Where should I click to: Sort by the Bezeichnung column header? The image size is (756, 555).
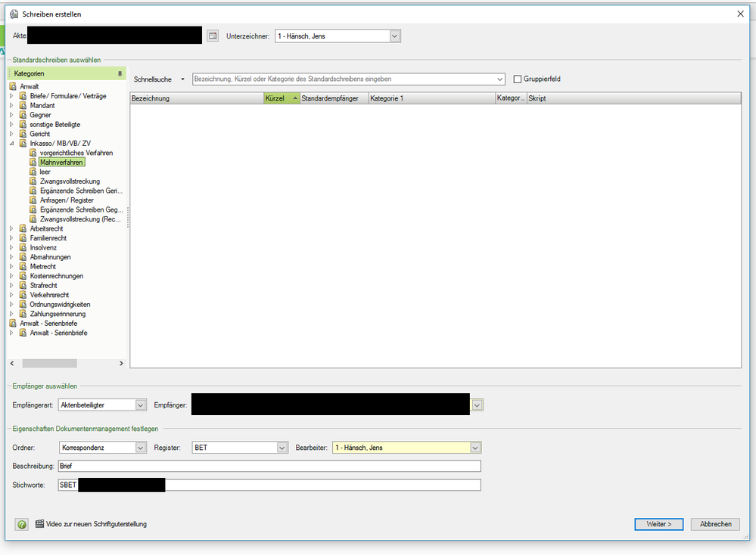click(196, 98)
